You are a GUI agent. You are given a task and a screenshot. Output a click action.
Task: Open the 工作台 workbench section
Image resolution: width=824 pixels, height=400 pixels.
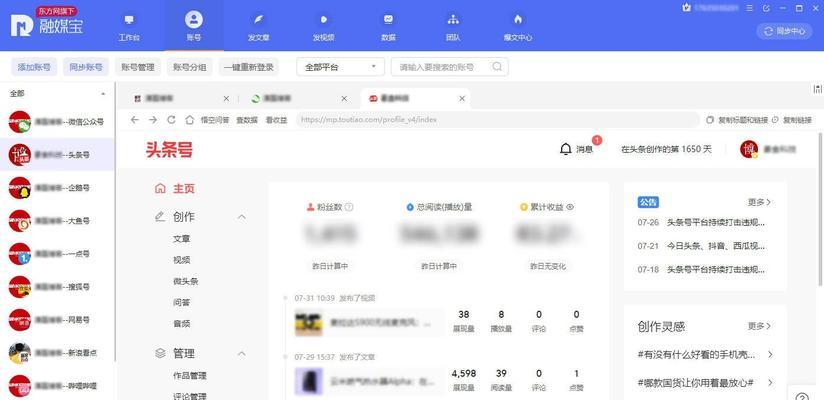tap(129, 28)
